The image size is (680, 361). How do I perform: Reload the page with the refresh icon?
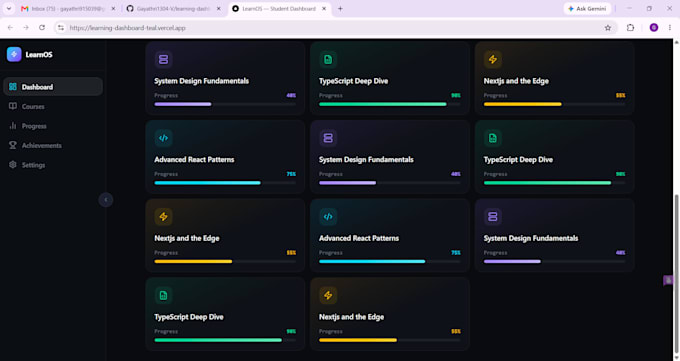coord(42,28)
